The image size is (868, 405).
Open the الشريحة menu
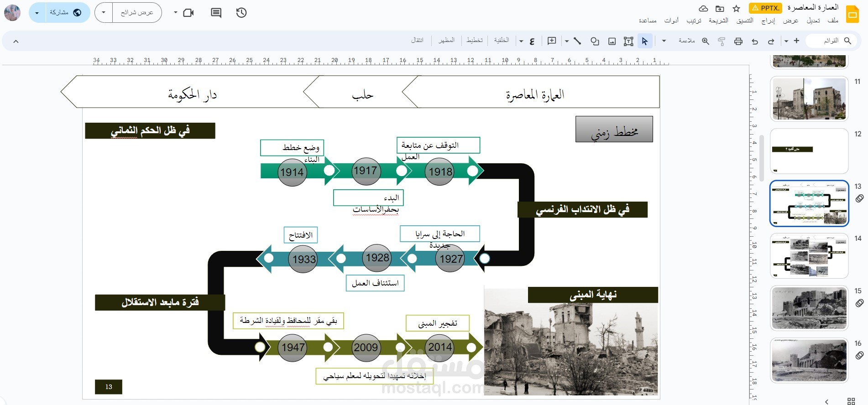pyautogui.click(x=719, y=21)
